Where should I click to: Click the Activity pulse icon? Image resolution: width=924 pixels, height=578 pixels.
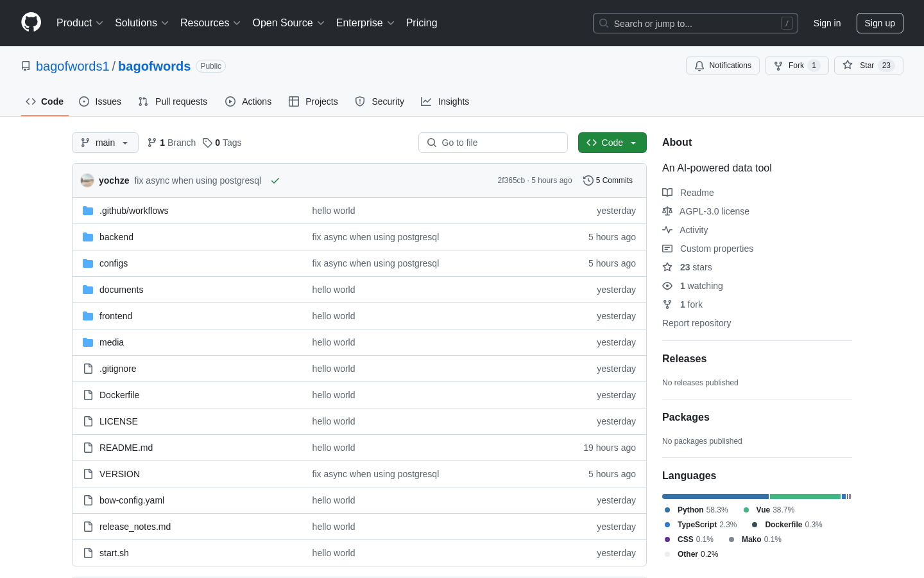click(667, 230)
